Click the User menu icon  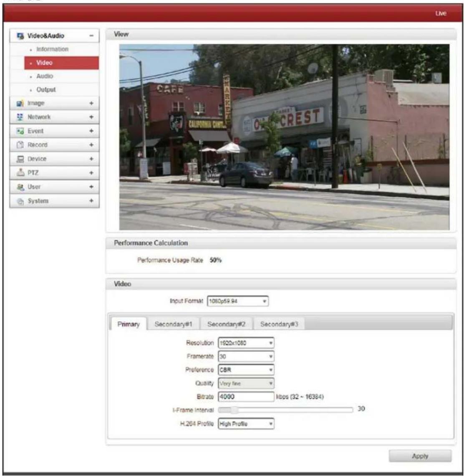tap(20, 187)
